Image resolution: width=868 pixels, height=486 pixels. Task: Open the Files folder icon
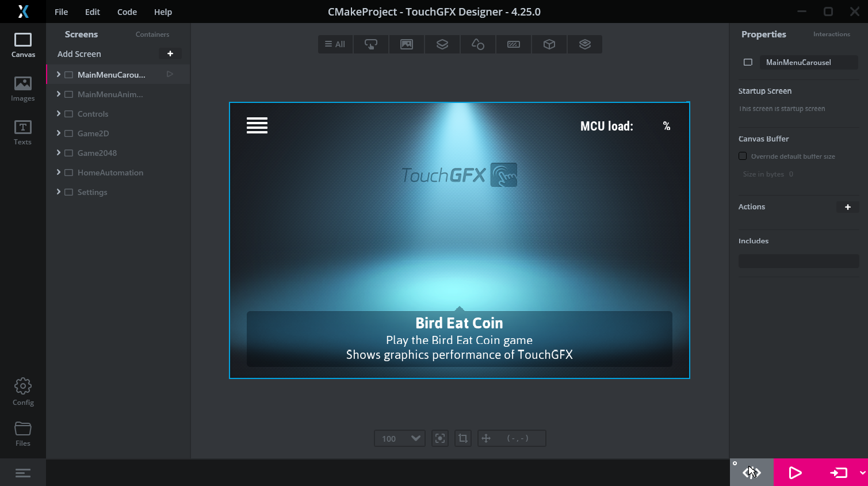click(23, 434)
